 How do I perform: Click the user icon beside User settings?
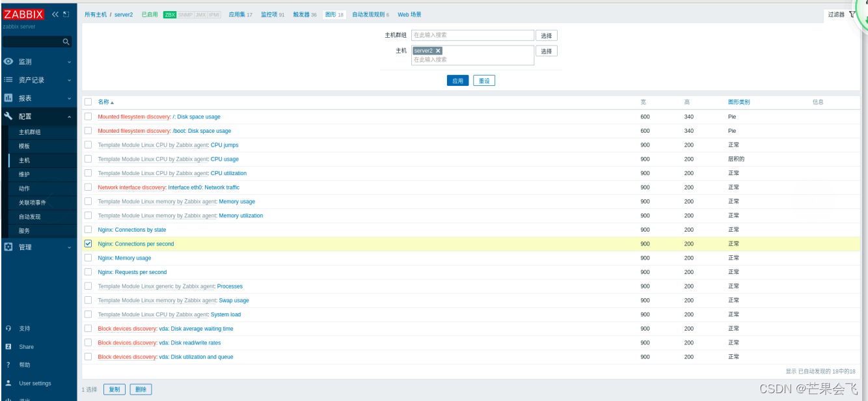[x=8, y=383]
